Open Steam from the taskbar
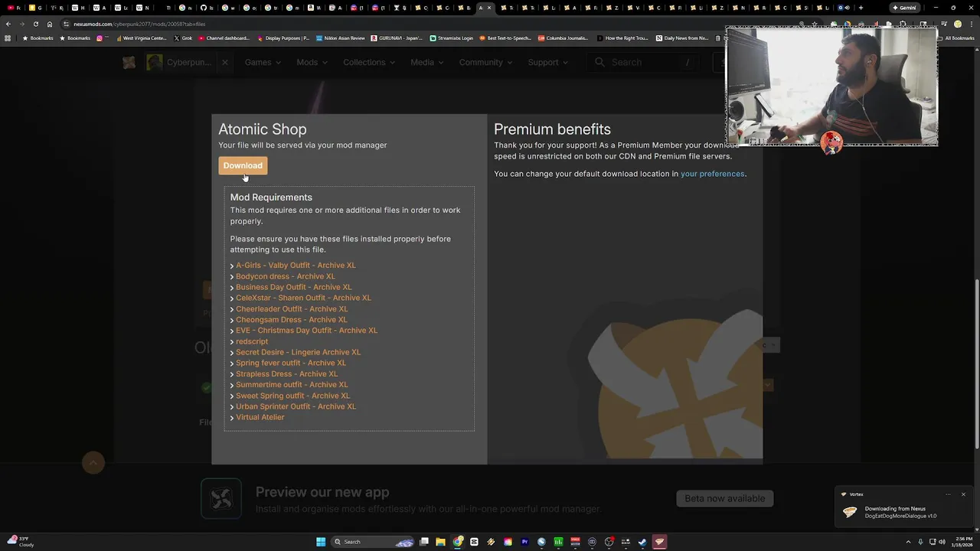Screen dimensions: 980x551 (642, 542)
